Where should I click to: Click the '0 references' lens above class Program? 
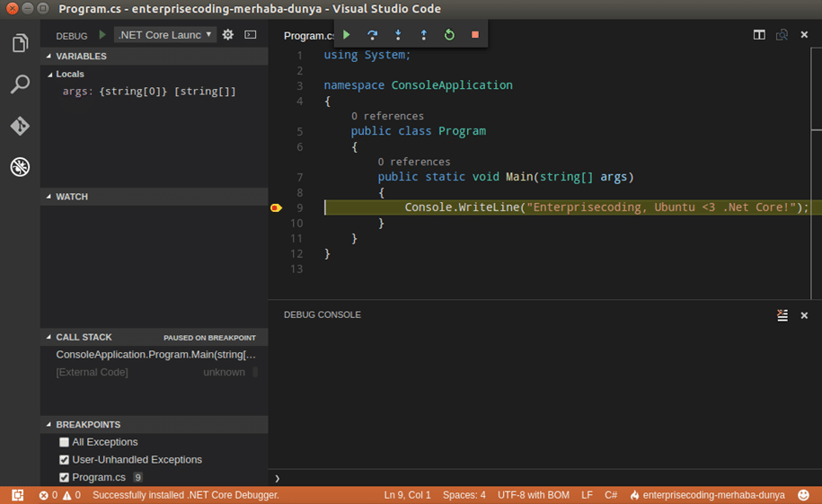coord(387,116)
